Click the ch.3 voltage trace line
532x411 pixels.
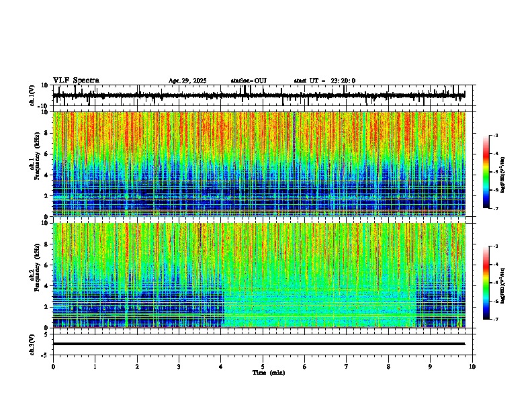259,344
